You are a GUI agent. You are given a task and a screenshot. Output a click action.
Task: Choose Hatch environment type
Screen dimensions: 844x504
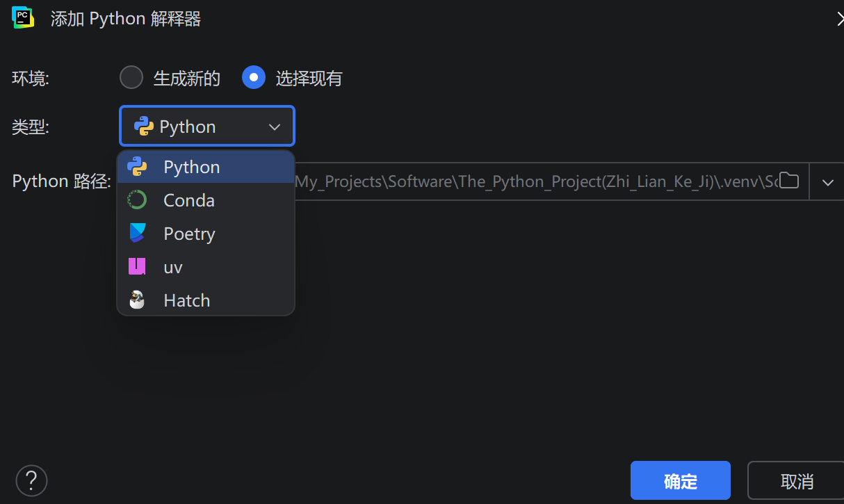[x=206, y=300]
